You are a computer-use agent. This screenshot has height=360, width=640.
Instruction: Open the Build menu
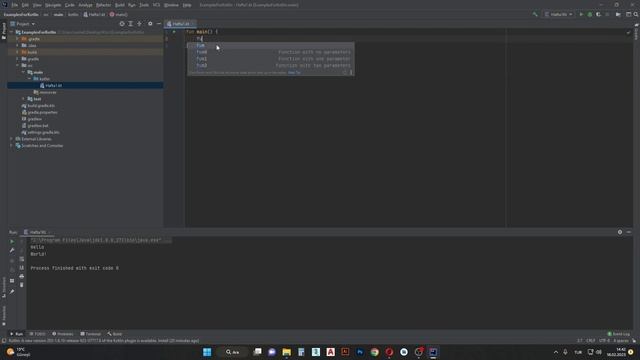pyautogui.click(x=120, y=5)
